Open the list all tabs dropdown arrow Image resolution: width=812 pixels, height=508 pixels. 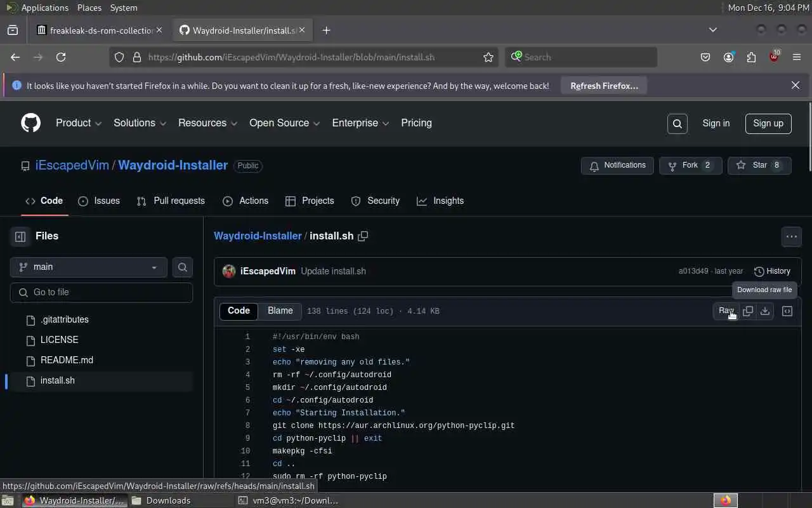[713, 30]
